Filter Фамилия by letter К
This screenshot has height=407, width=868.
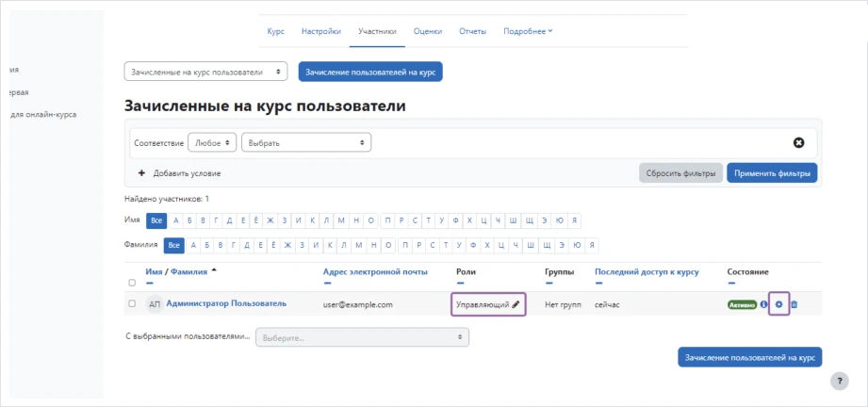point(331,245)
